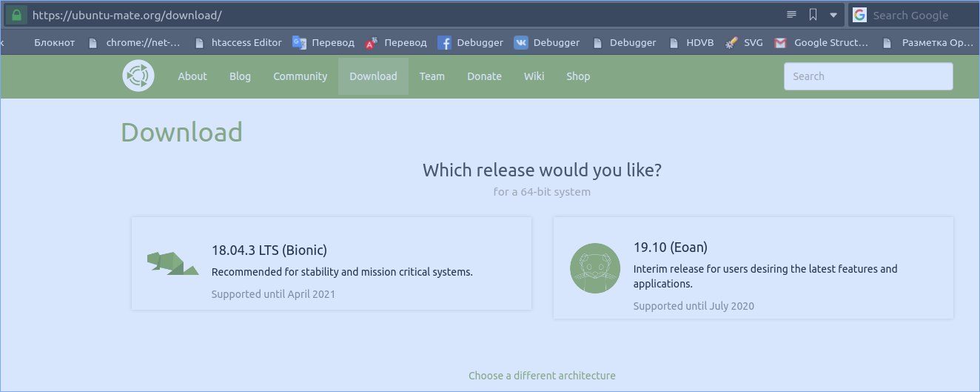Bookmark this page with the bookmark icon

tap(813, 15)
